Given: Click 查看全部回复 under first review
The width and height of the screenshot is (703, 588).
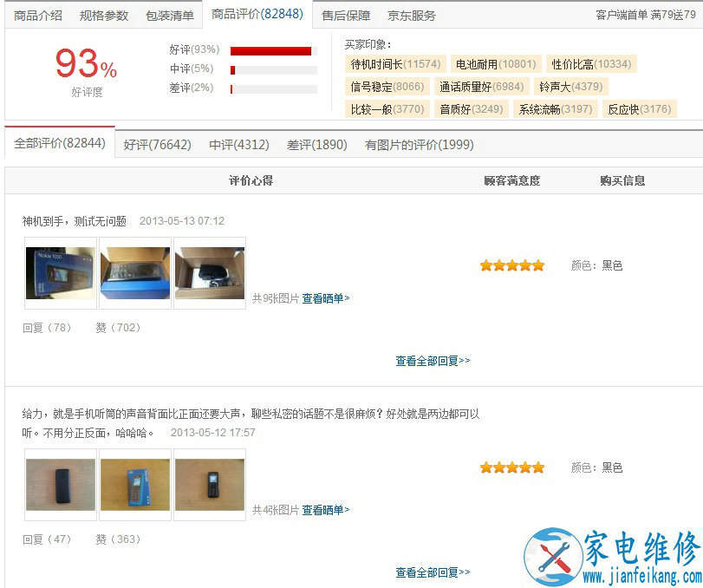Looking at the screenshot, I should click(x=433, y=361).
